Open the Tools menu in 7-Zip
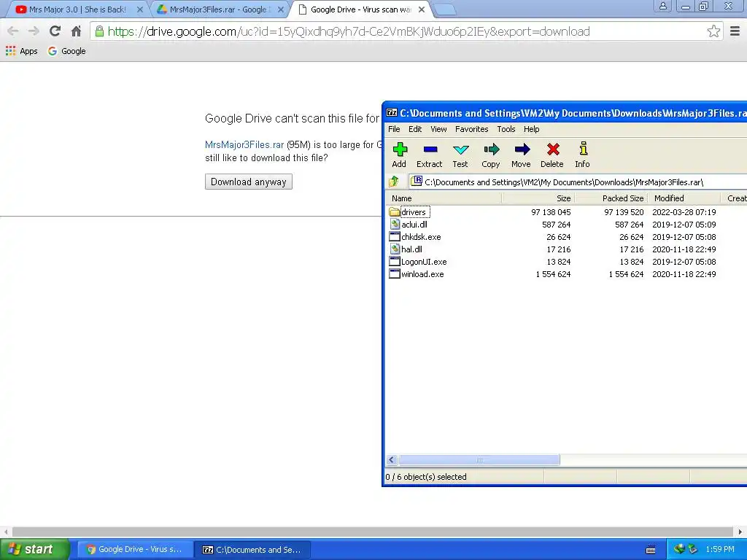 tap(506, 129)
